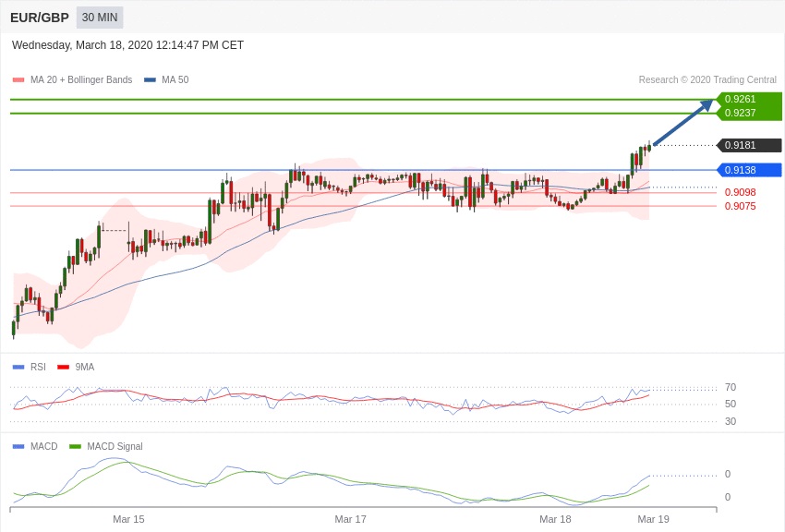Click the RSI 30 axis value
Screen dimensions: 785x532
tap(731, 421)
